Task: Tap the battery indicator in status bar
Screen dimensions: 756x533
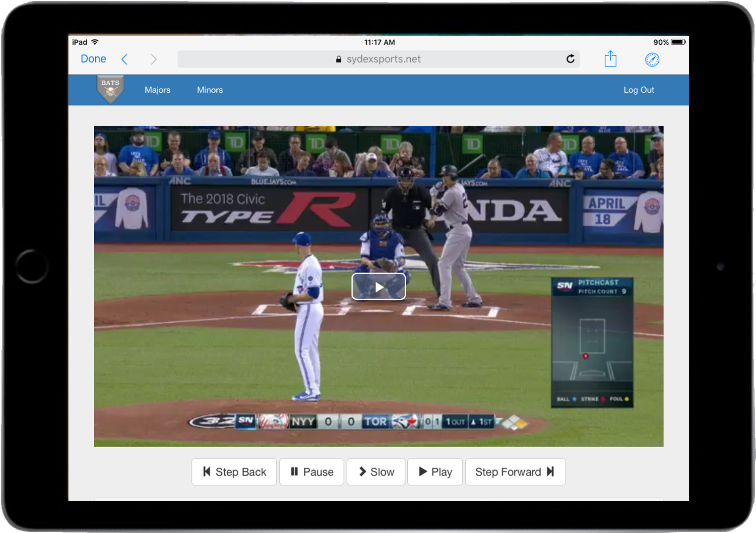Action: point(678,42)
